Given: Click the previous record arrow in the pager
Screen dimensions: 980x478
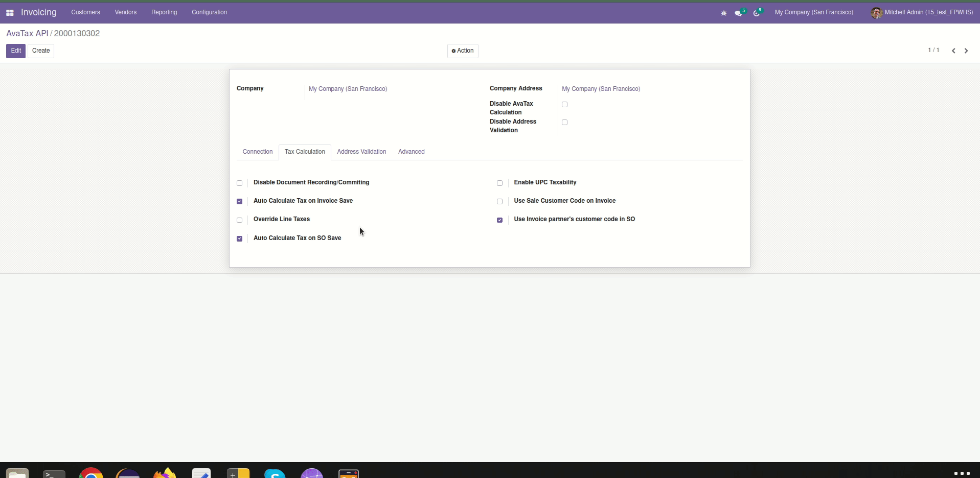Looking at the screenshot, I should (952, 51).
